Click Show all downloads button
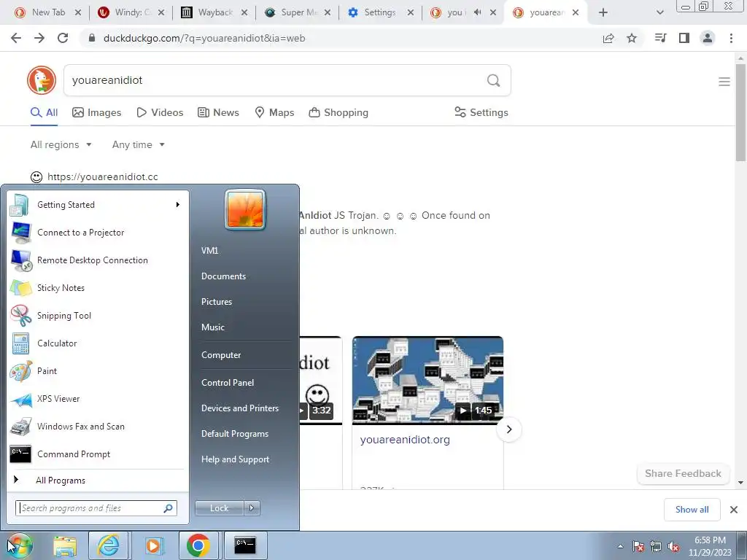The height and width of the screenshot is (560, 747). (692, 510)
